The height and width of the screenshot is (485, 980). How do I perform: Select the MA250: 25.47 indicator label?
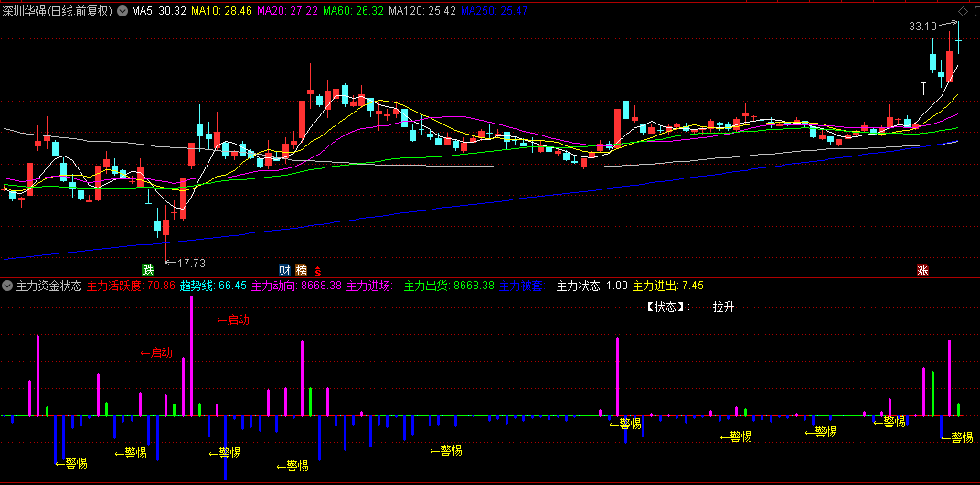pos(495,11)
